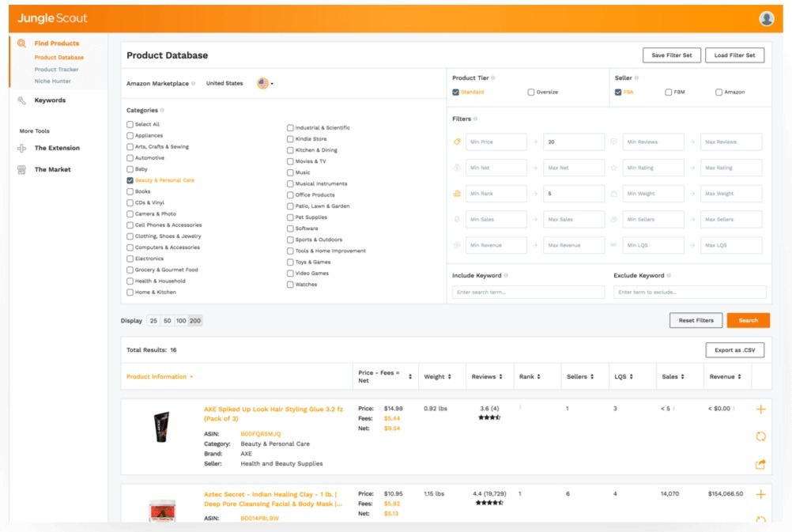Click the AXE hair glue product thumbnail

coord(161,428)
